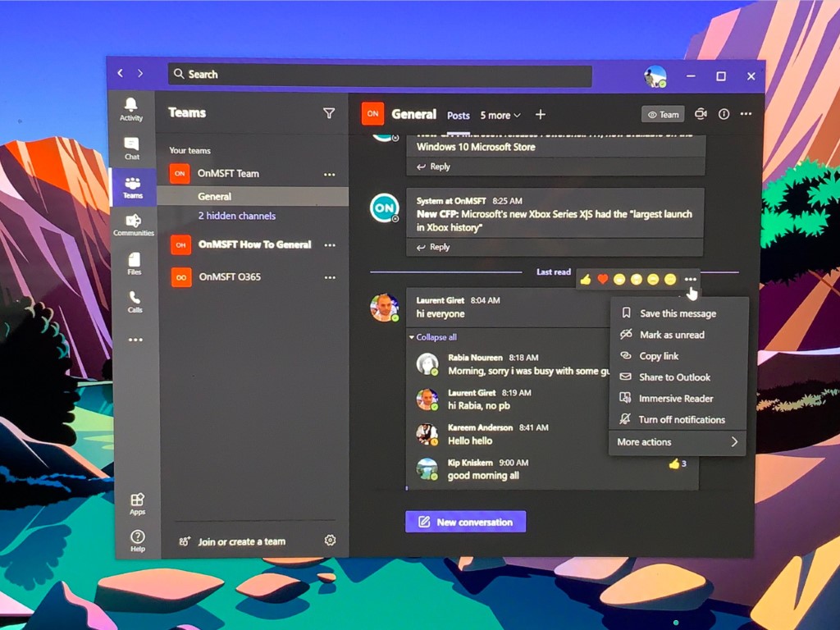Image resolution: width=840 pixels, height=630 pixels.
Task: Open the Files section
Action: coord(134,262)
